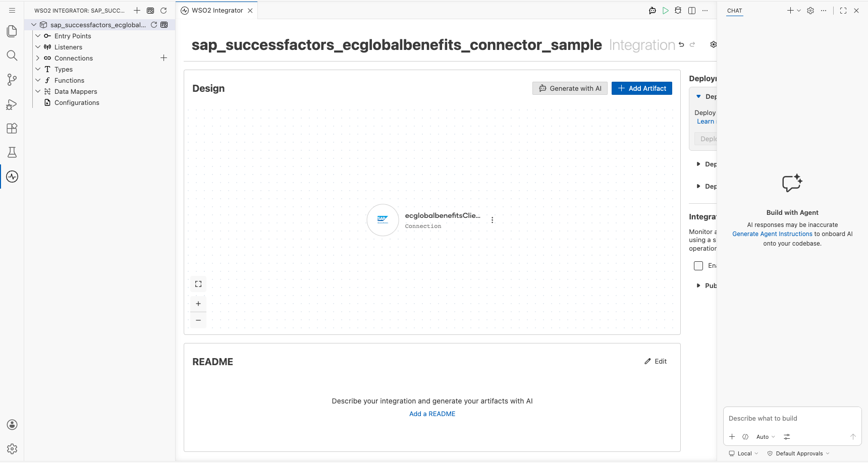This screenshot has height=463, width=868.
Task: Open the Accounts icon in activity bar
Action: pyautogui.click(x=12, y=425)
